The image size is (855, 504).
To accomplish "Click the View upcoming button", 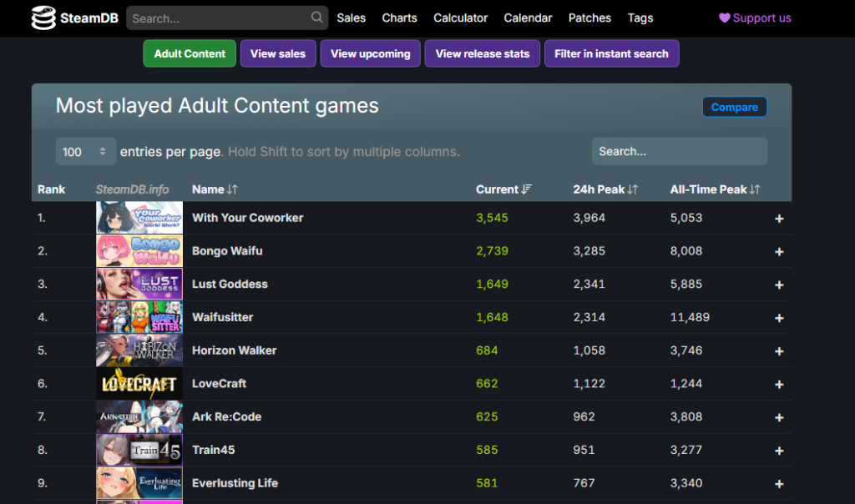I will point(370,53).
